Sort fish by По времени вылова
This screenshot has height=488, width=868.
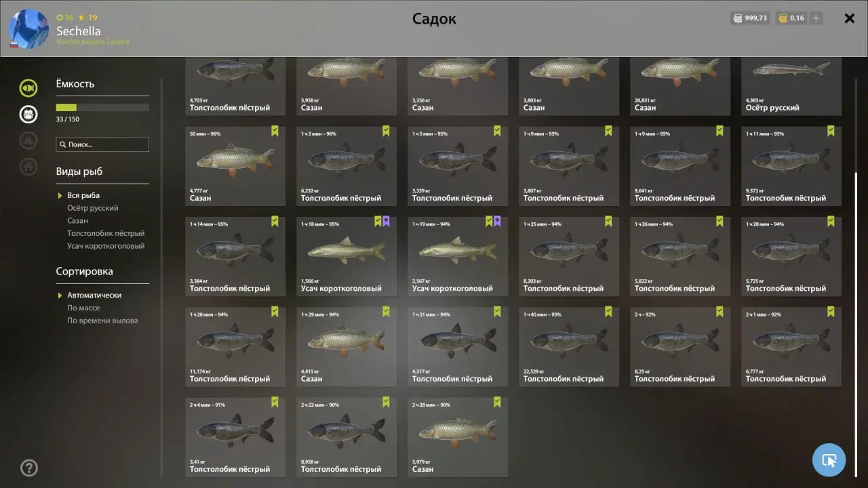(102, 321)
